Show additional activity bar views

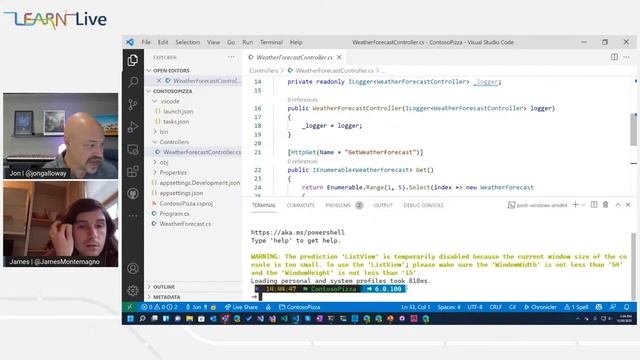click(x=133, y=215)
